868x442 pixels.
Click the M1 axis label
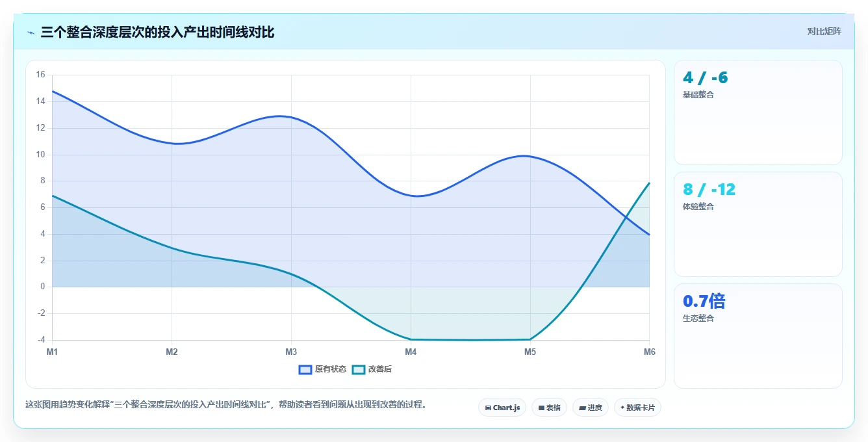[52, 352]
